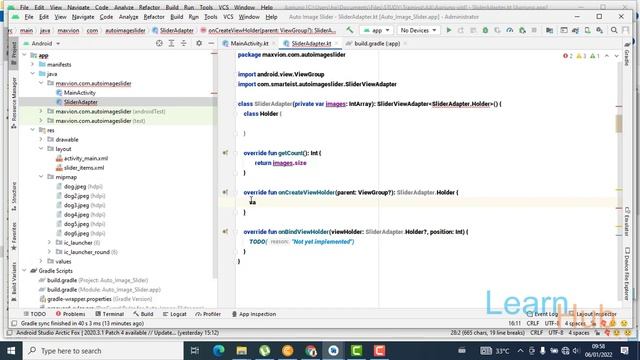Collapse the java folder
Viewport: 640px width, 360px height.
[x=33, y=74]
